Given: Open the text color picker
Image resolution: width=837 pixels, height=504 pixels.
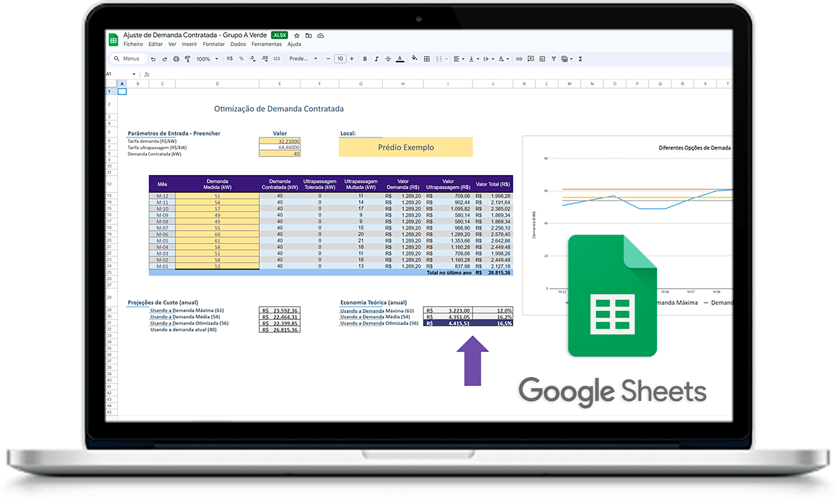Looking at the screenshot, I should coord(400,59).
